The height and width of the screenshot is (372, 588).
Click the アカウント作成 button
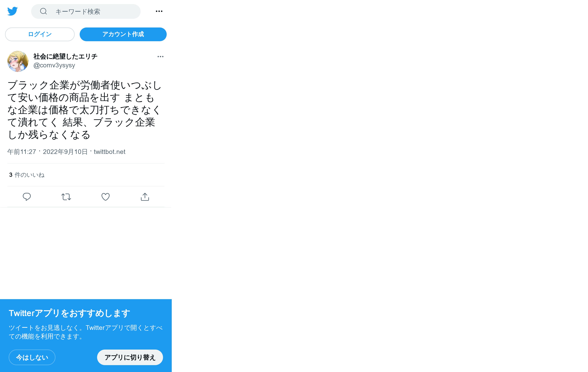(123, 34)
